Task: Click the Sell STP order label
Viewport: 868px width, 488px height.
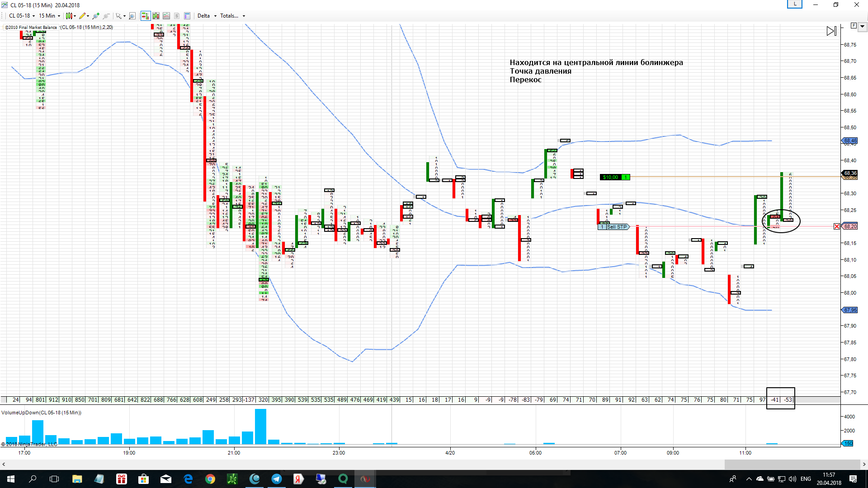Action: 617,227
